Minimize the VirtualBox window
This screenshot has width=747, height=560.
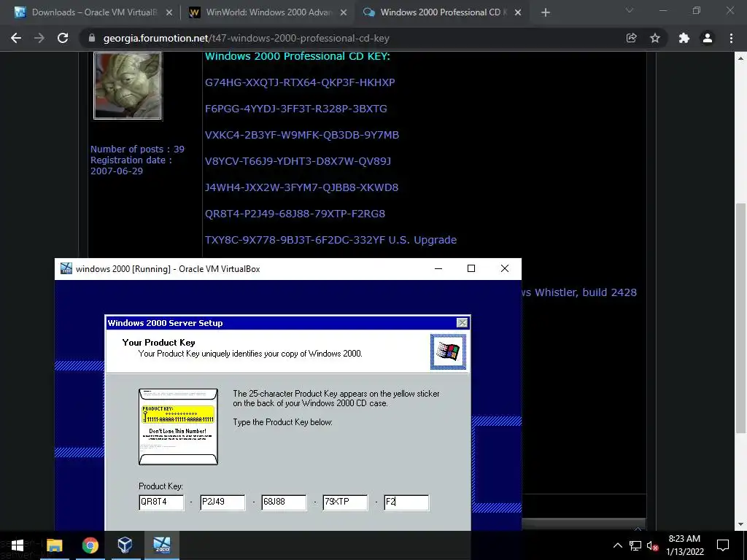438,268
